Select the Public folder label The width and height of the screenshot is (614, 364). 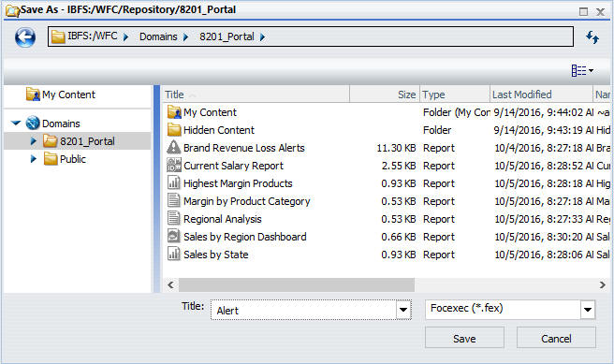pyautogui.click(x=73, y=159)
